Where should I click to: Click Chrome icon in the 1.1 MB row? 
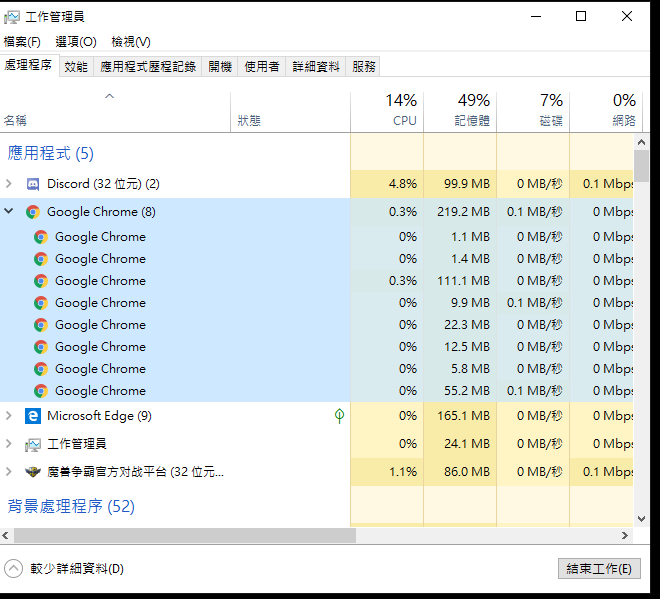pos(41,237)
